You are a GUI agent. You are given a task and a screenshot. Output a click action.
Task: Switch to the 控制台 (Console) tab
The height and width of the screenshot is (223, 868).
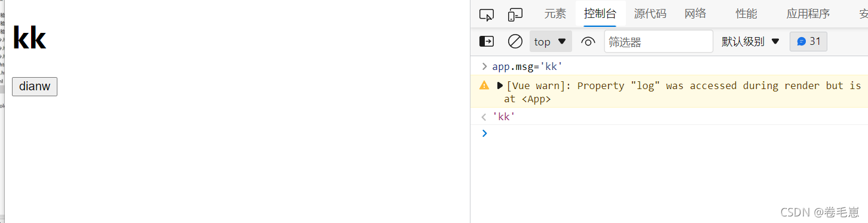tap(600, 14)
